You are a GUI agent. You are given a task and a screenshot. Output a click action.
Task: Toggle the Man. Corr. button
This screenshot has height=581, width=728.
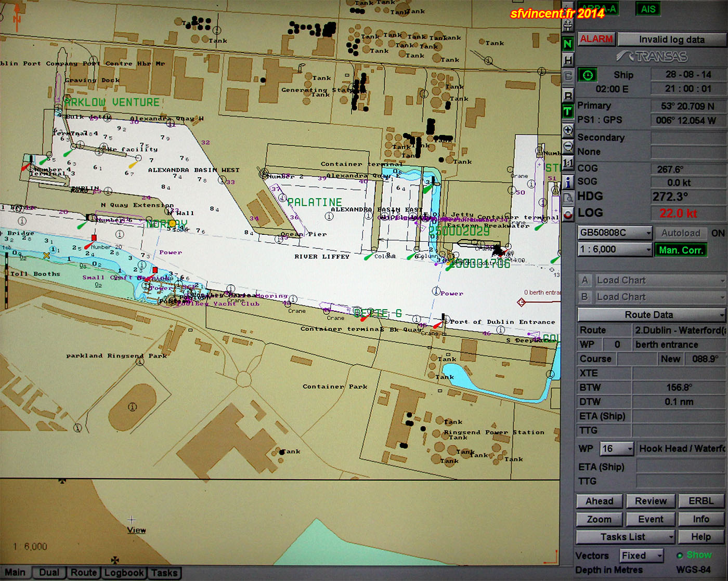point(681,250)
